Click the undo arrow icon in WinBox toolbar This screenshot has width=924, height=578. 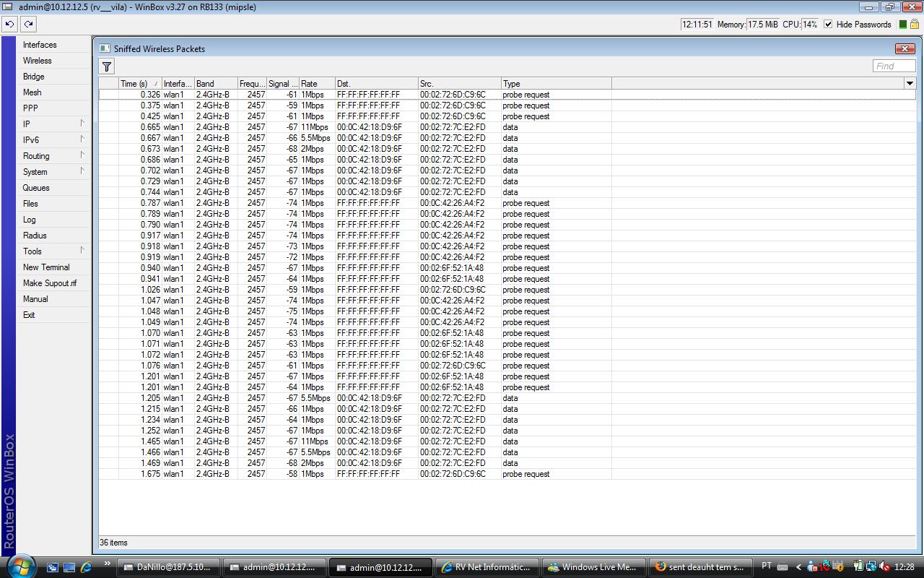tap(10, 24)
